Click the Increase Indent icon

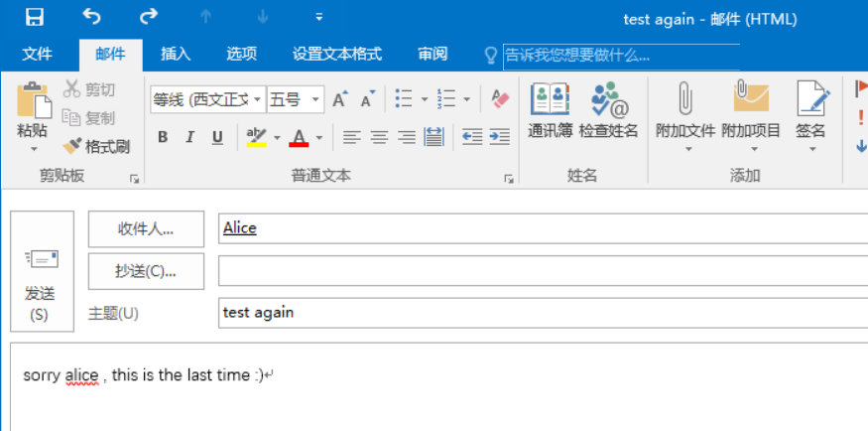[x=500, y=137]
